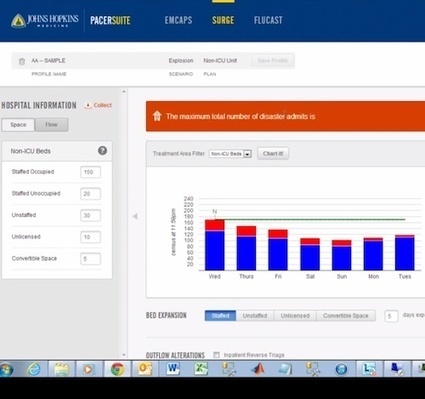Switch to the Space tab
This screenshot has height=399, width=425.
18,125
